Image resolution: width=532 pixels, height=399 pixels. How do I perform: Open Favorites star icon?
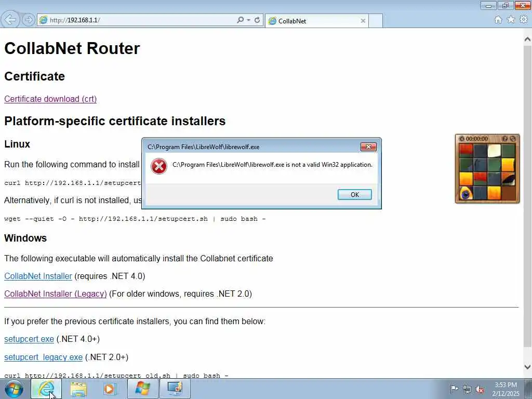(x=511, y=20)
